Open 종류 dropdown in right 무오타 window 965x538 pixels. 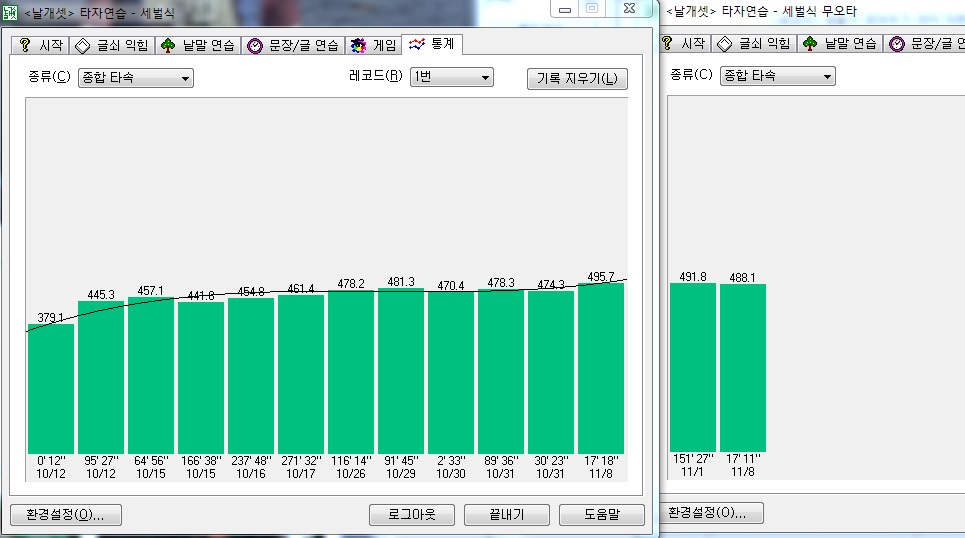(777, 76)
